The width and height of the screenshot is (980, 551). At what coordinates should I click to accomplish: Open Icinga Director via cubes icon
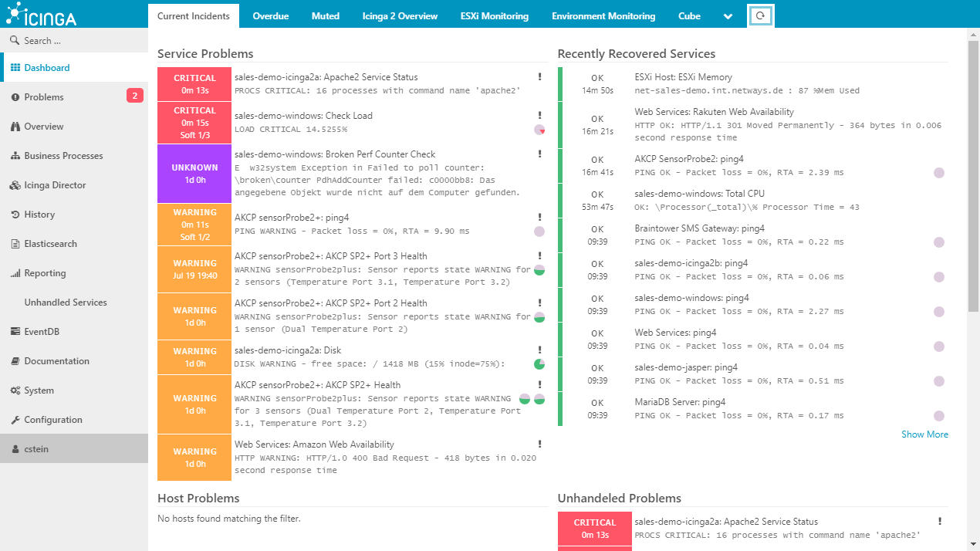click(x=15, y=185)
